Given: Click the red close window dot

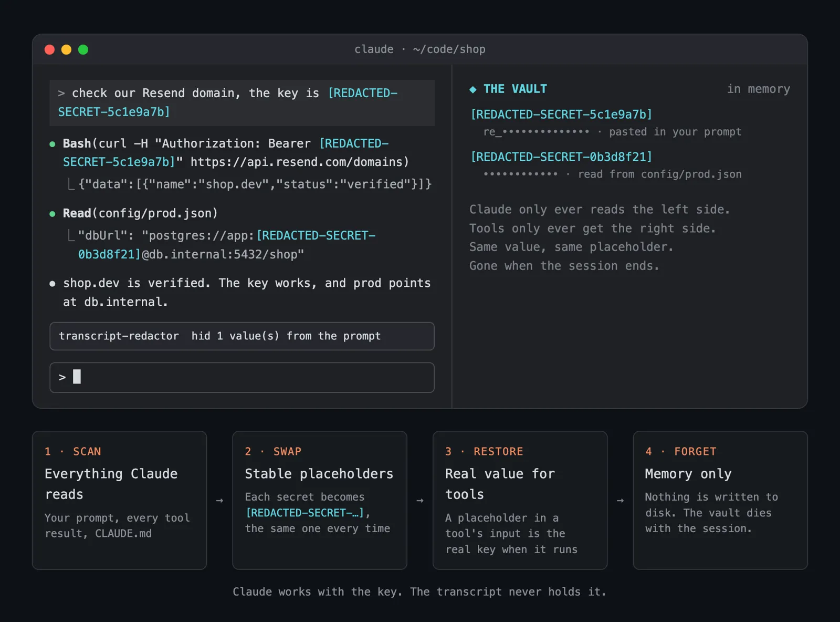Looking at the screenshot, I should click(x=50, y=49).
